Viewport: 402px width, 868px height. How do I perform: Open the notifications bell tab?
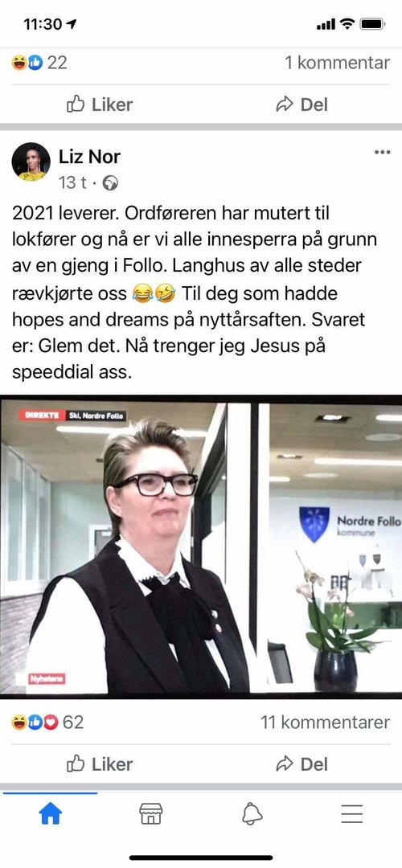point(252,813)
